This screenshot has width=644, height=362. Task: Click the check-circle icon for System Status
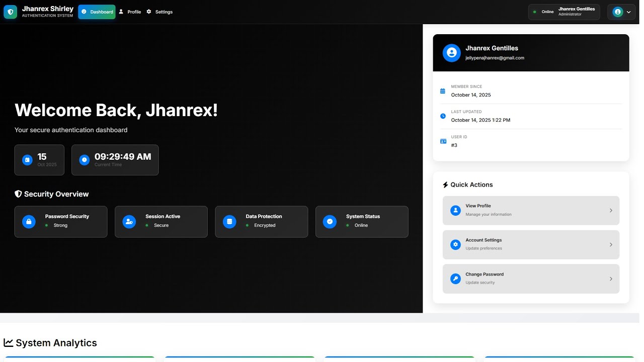330,221
